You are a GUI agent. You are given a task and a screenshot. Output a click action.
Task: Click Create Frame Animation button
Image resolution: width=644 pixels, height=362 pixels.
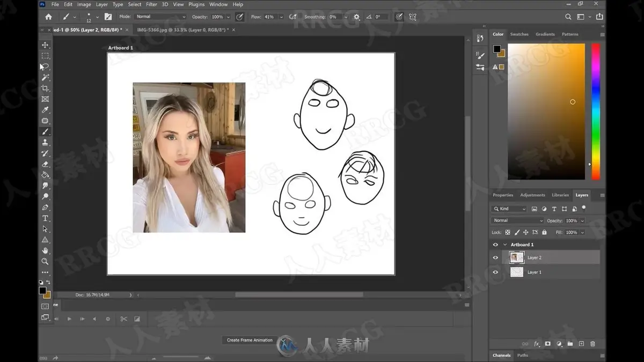[x=250, y=340]
